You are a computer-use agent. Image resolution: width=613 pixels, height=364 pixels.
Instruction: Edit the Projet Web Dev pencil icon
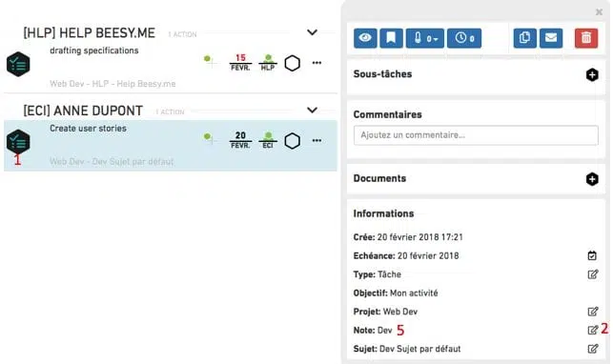point(593,312)
